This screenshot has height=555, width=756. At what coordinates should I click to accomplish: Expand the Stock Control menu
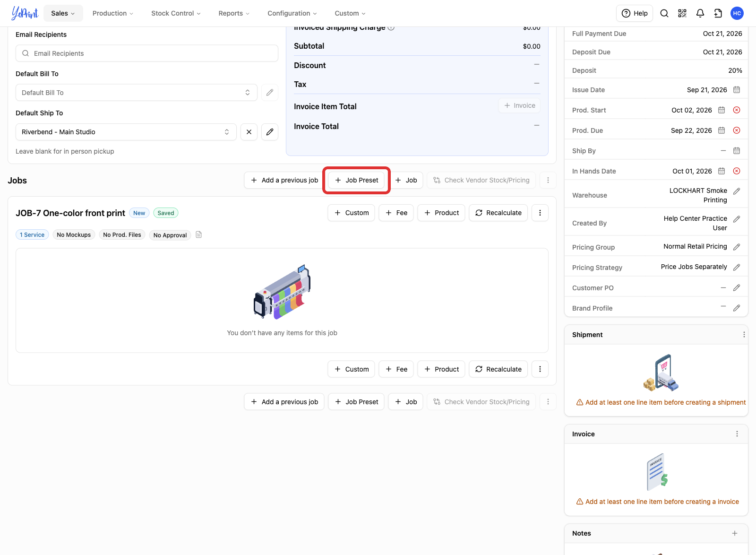pos(176,13)
